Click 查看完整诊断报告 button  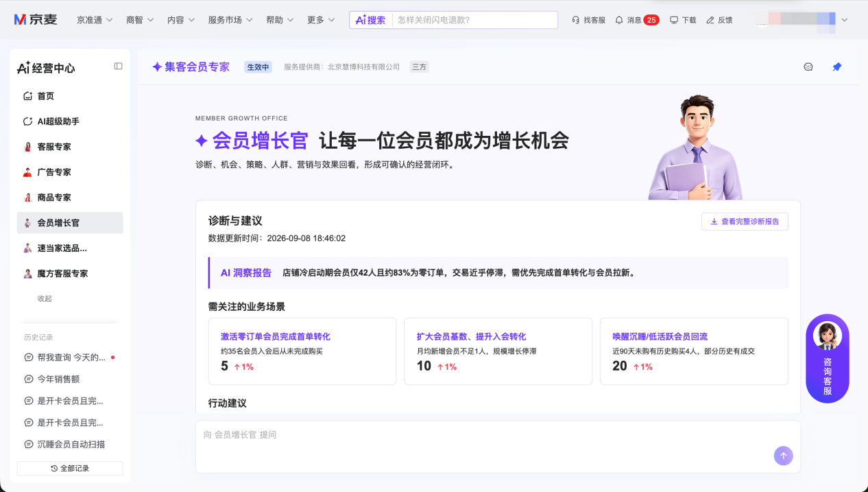pyautogui.click(x=745, y=222)
